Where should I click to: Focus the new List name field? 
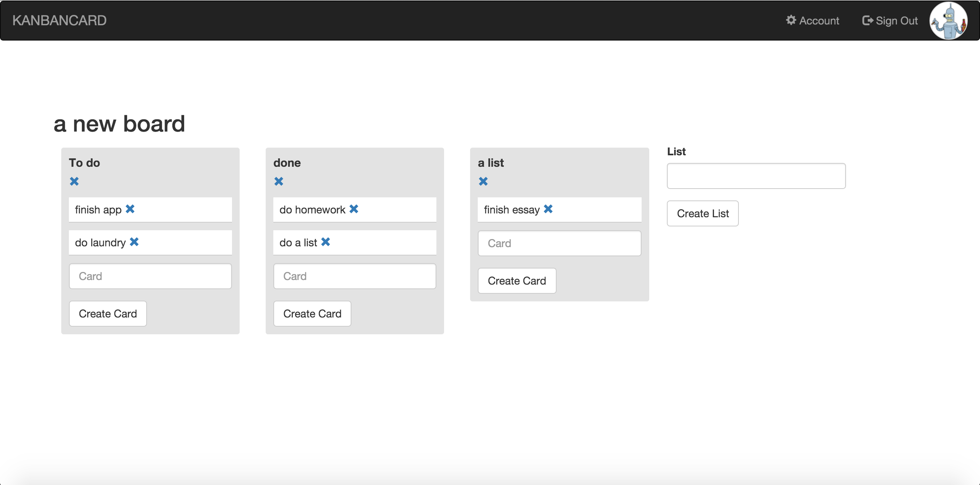point(756,176)
